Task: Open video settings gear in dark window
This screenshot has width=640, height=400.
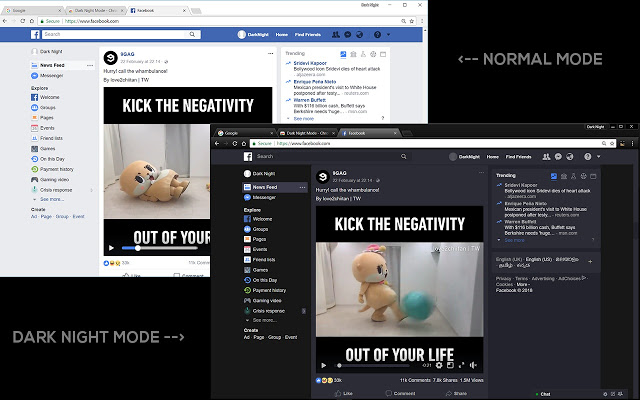Action: (x=439, y=365)
